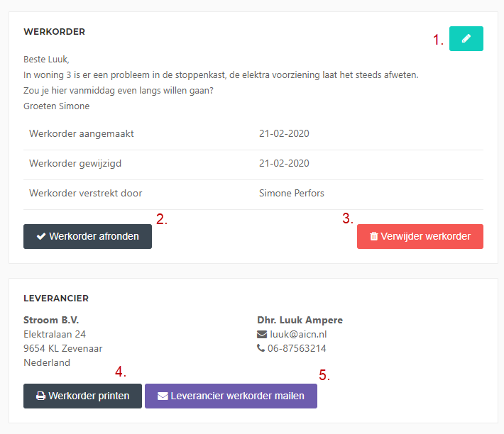Click the Werkorder aangemaakt row
The height and width of the screenshot is (434, 504).
(253, 133)
